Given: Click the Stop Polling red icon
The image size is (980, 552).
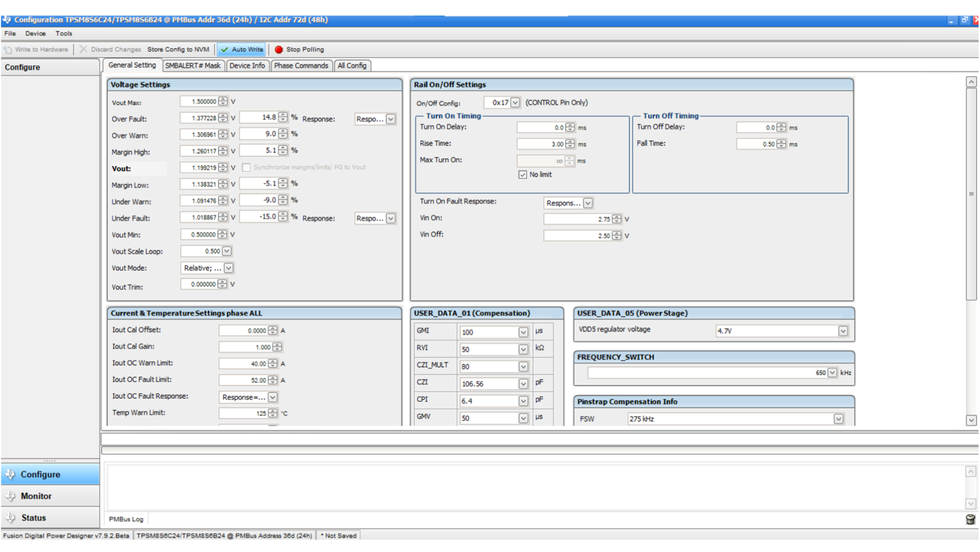Looking at the screenshot, I should click(x=279, y=49).
